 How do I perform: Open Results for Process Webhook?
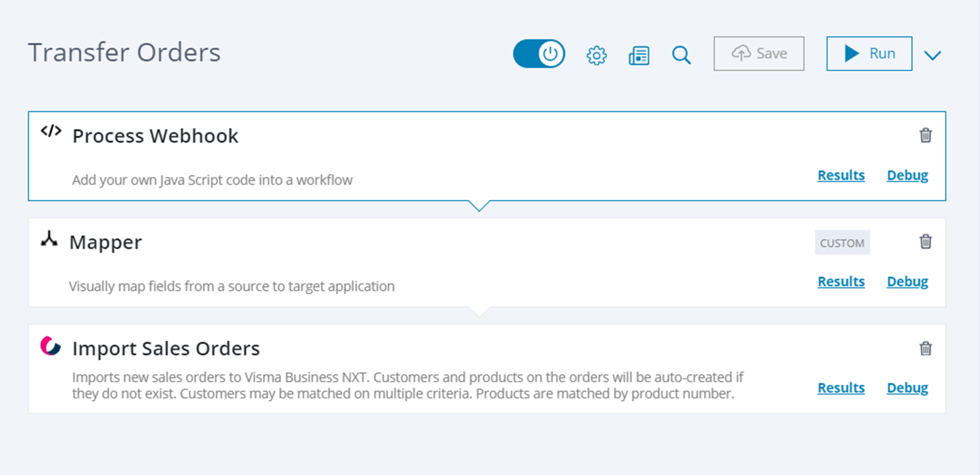(841, 175)
